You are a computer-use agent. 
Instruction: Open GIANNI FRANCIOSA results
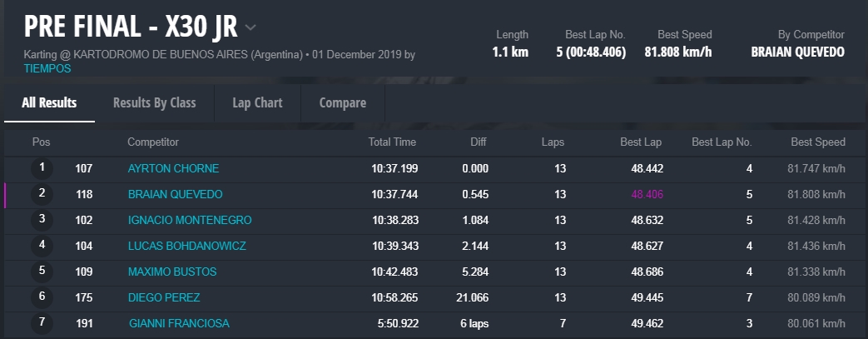[x=179, y=323]
